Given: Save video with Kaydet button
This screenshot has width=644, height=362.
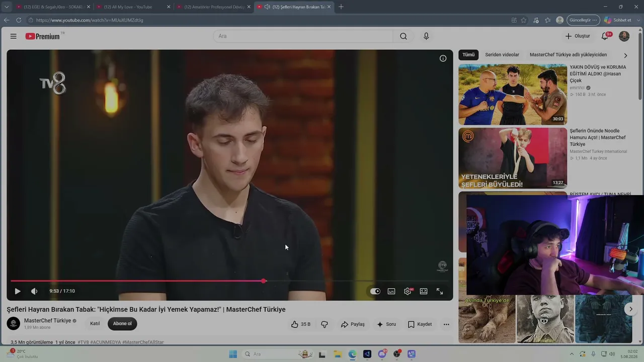Looking at the screenshot, I should [420, 324].
